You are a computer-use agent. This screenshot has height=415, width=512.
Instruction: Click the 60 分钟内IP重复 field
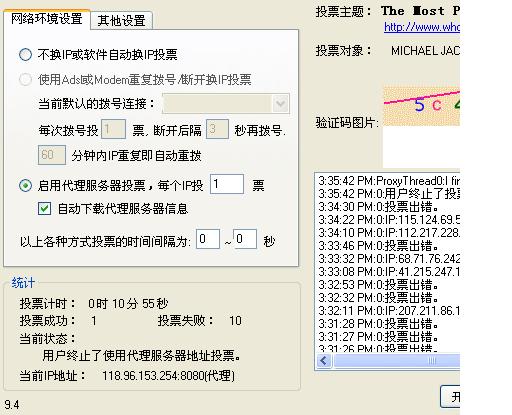52,155
